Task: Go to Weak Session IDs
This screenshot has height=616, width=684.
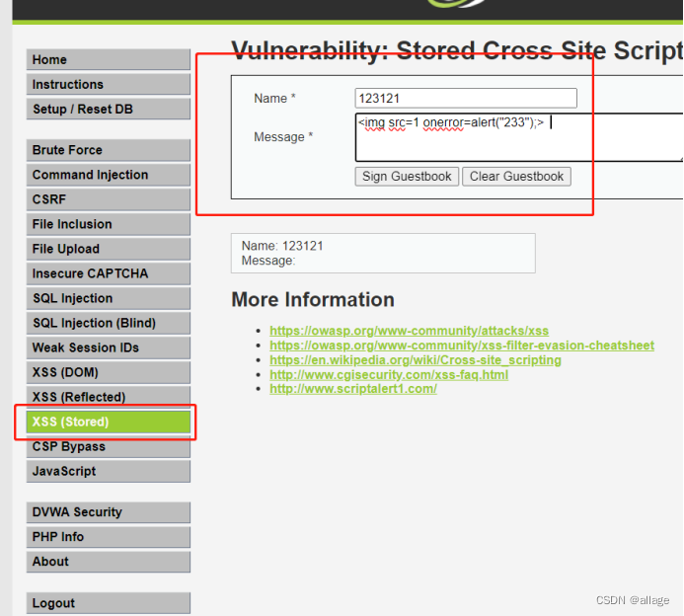Action: tap(109, 347)
